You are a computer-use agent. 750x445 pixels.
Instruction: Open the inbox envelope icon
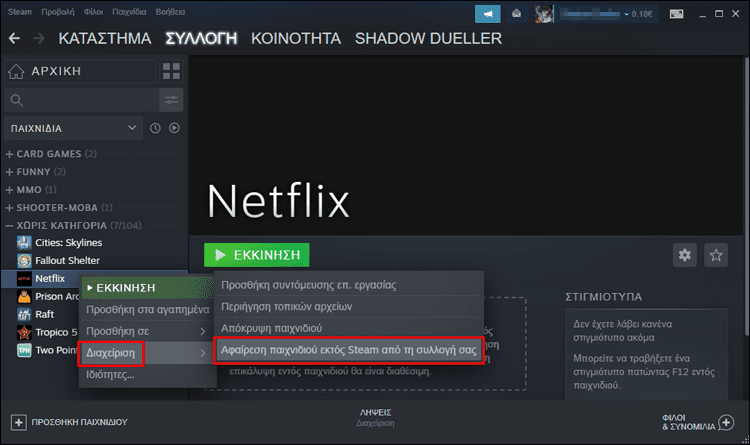click(517, 14)
